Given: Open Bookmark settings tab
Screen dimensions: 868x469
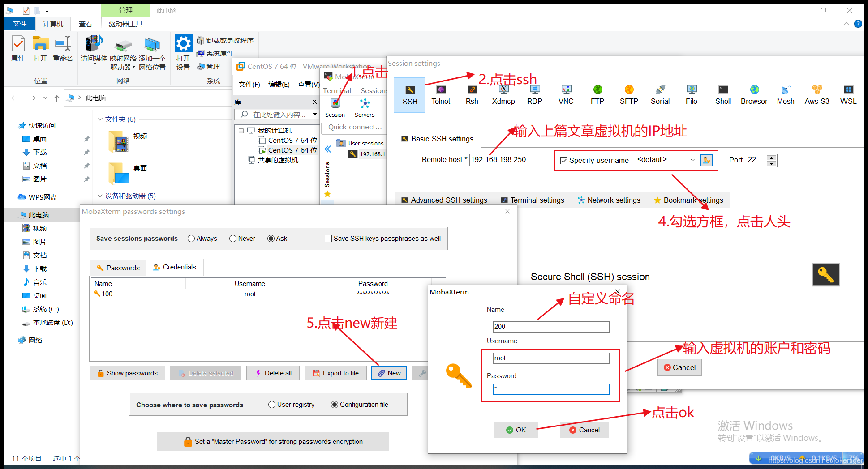Looking at the screenshot, I should tap(688, 200).
